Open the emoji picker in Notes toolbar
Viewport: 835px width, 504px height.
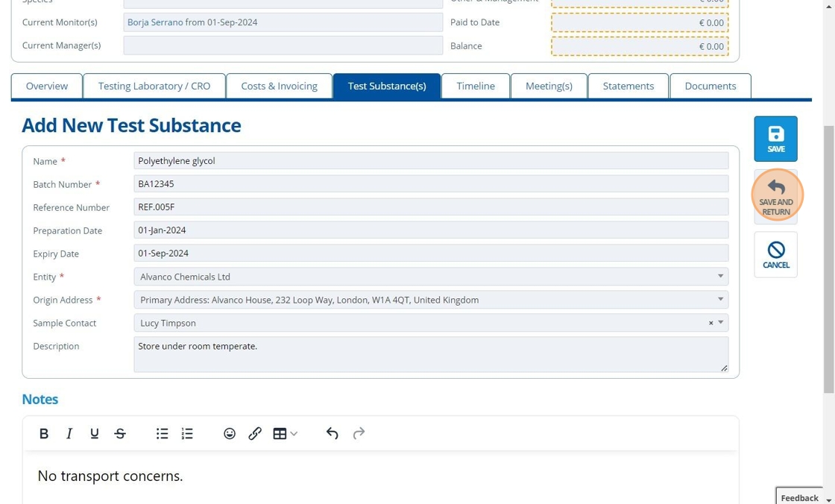230,434
